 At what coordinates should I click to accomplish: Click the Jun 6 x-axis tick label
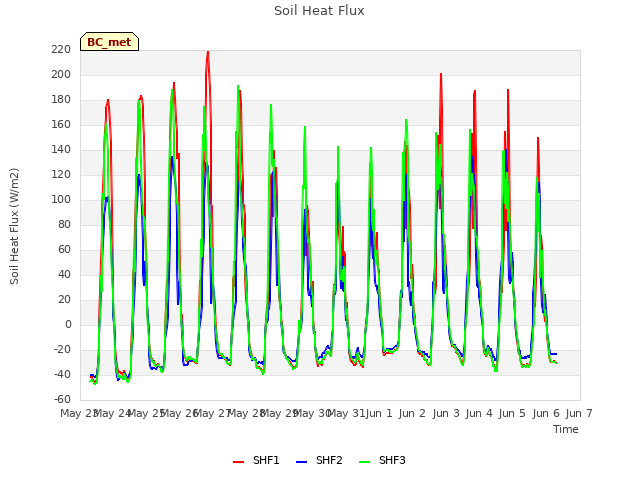pyautogui.click(x=546, y=413)
